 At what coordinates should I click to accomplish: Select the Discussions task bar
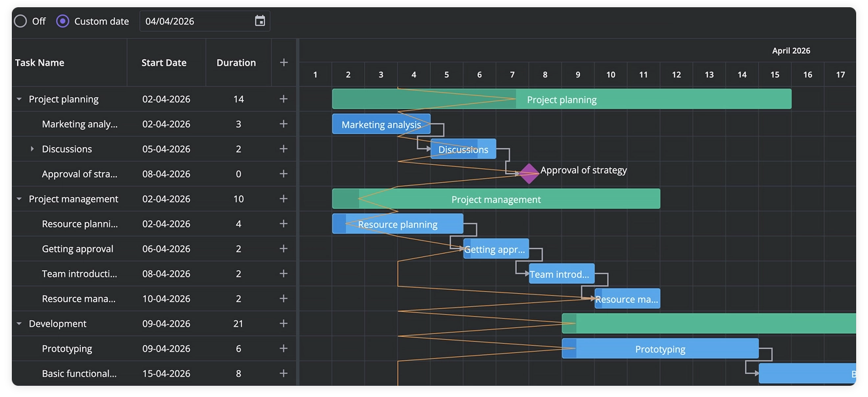coord(464,149)
